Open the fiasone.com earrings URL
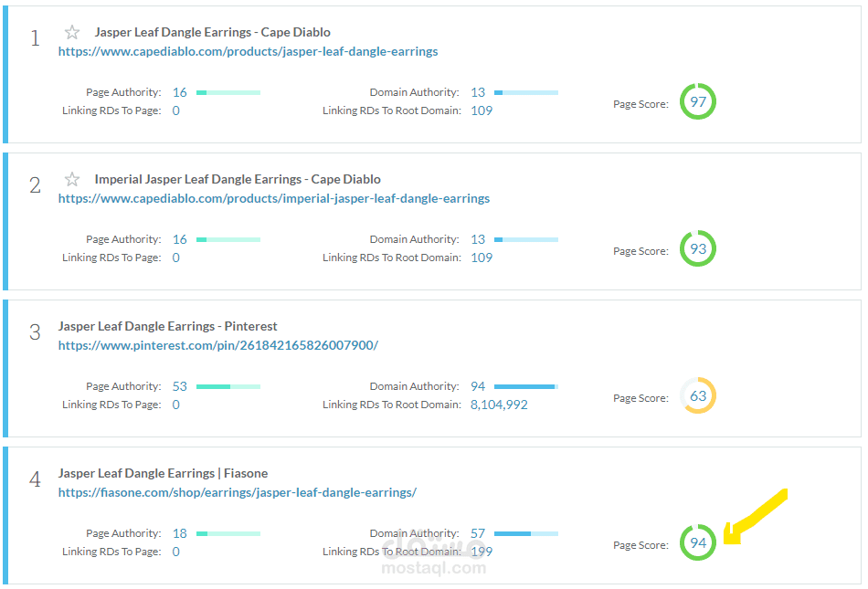 237,493
